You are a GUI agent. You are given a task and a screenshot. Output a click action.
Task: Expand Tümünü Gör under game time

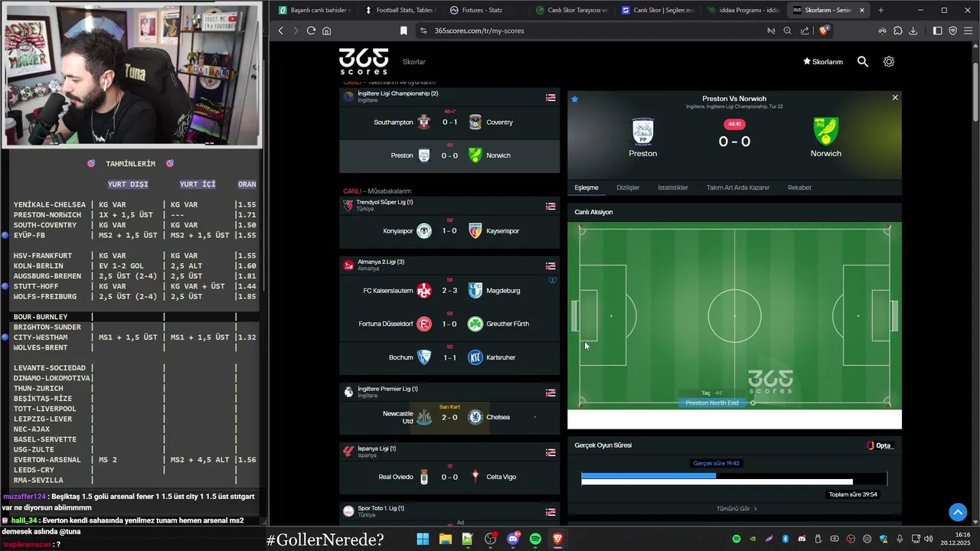(x=737, y=508)
